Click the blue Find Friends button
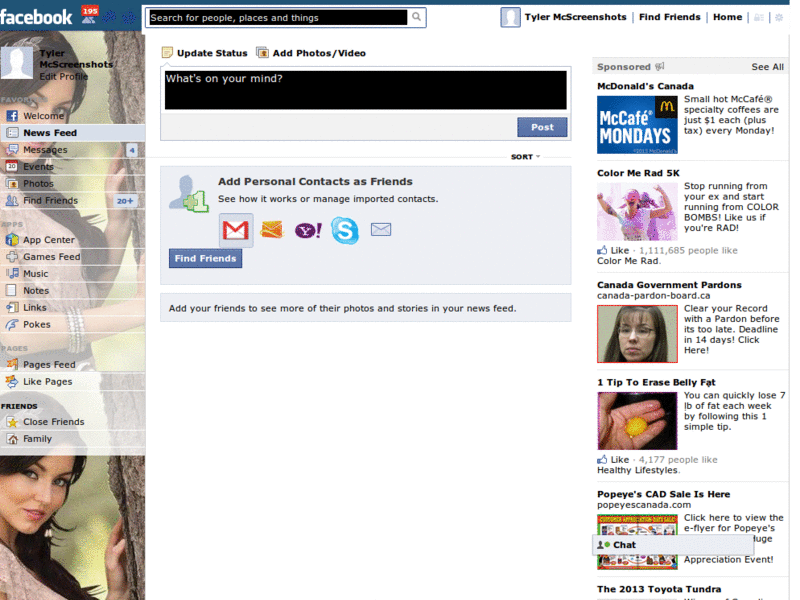 tap(205, 258)
